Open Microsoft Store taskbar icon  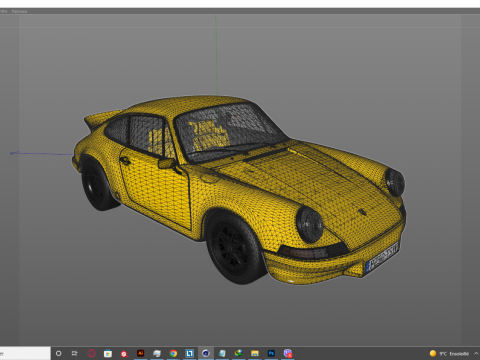108,353
